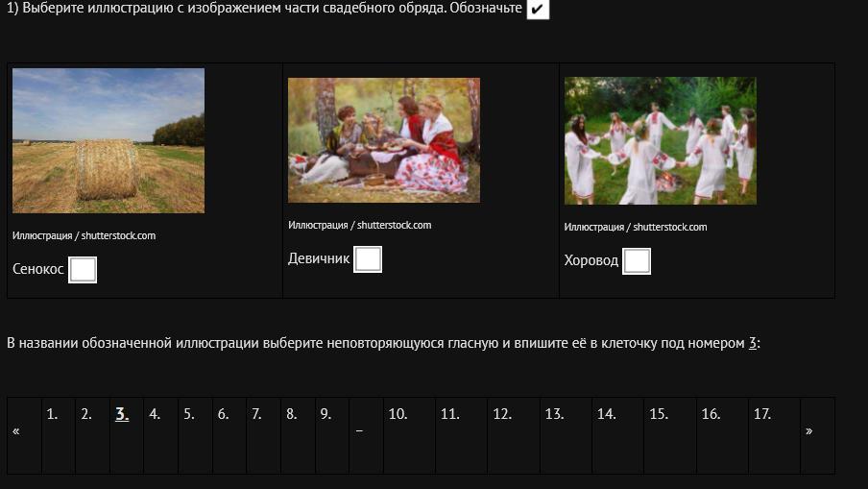Select highlighted answer cell number 3

pyautogui.click(x=127, y=435)
